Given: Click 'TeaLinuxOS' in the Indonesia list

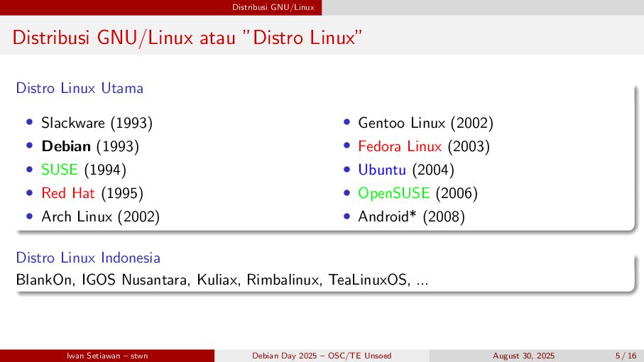Looking at the screenshot, I should click(x=368, y=280).
